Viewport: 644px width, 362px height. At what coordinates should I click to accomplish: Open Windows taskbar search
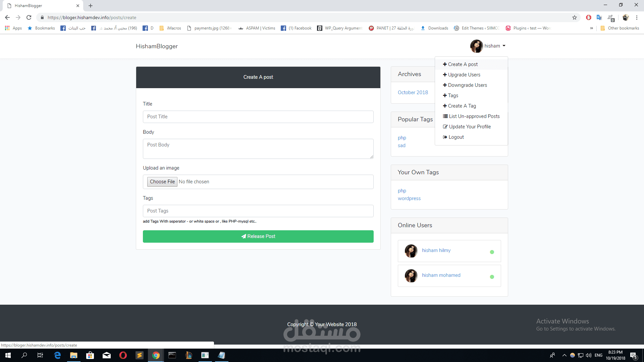click(24, 355)
